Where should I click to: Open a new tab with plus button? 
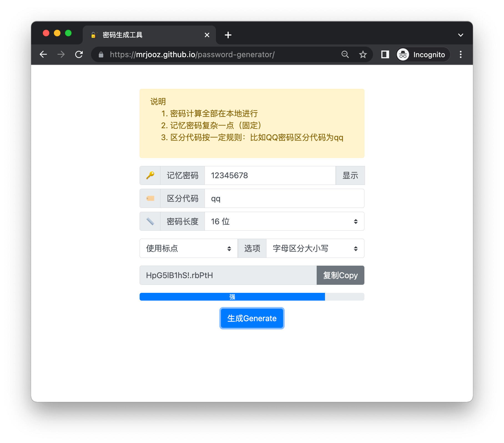228,35
